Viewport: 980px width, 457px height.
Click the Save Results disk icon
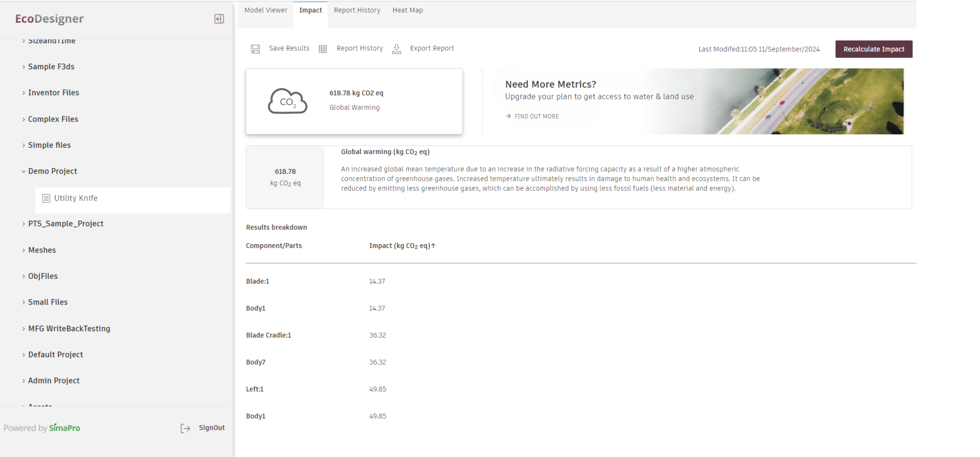click(x=255, y=49)
